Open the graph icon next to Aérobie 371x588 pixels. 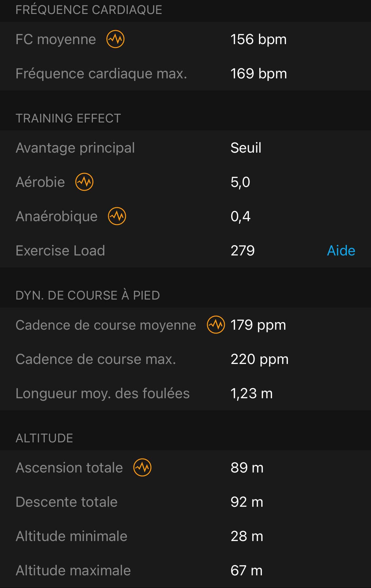84,182
